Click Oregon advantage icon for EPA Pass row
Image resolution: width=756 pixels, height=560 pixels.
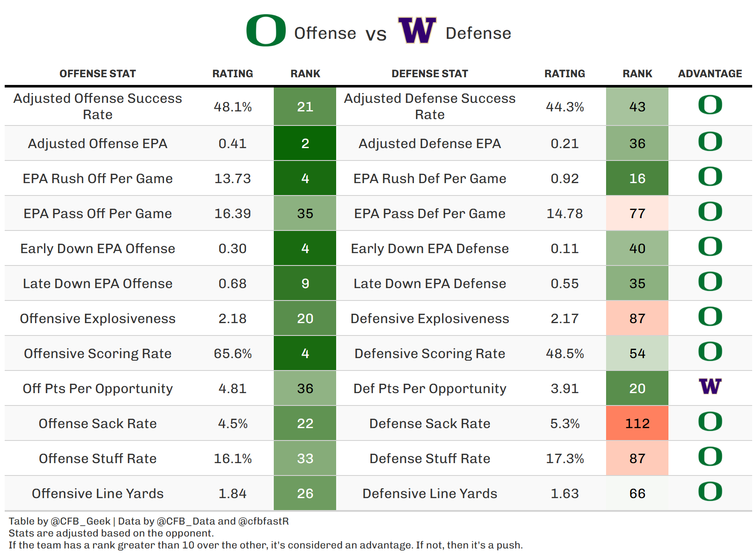710,212
